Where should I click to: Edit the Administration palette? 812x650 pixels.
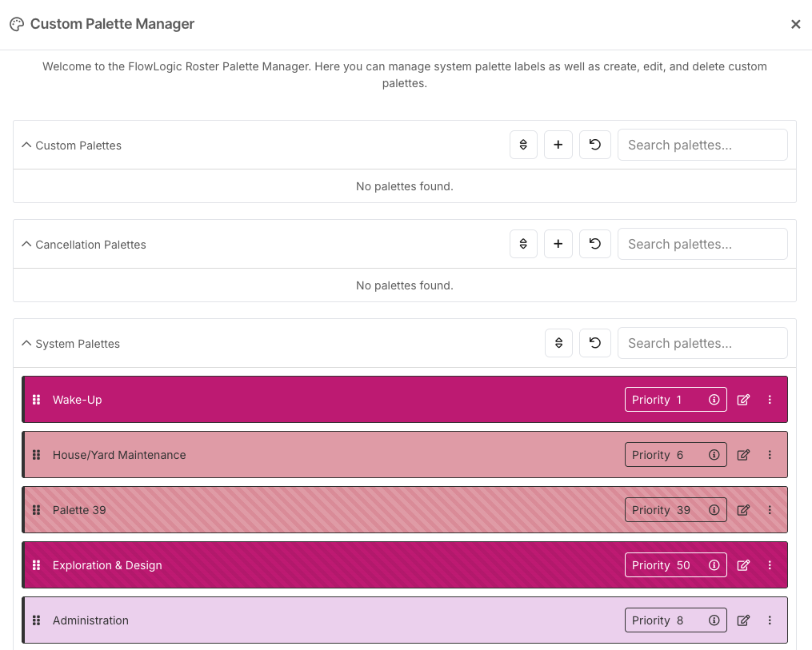(x=744, y=620)
